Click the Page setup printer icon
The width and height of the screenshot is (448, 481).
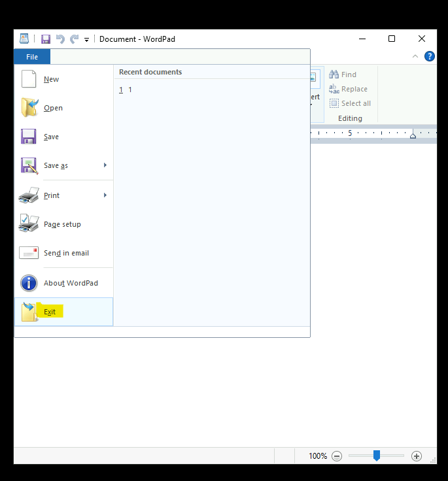click(x=29, y=224)
